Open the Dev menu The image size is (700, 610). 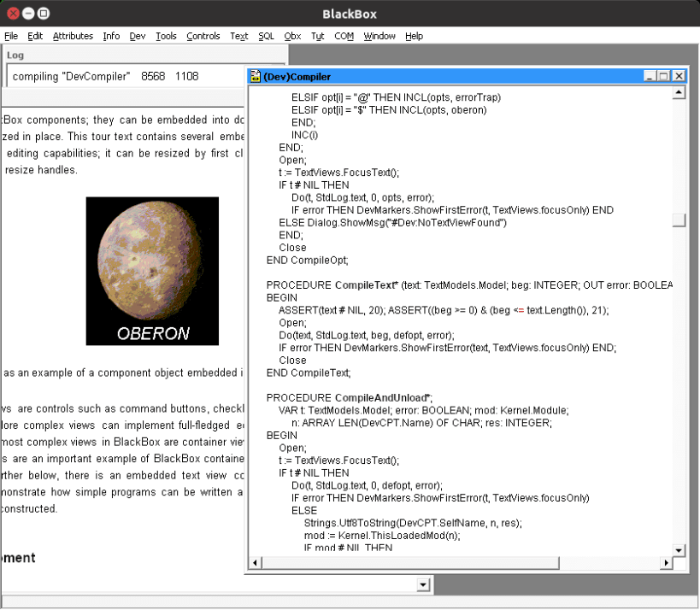[137, 36]
